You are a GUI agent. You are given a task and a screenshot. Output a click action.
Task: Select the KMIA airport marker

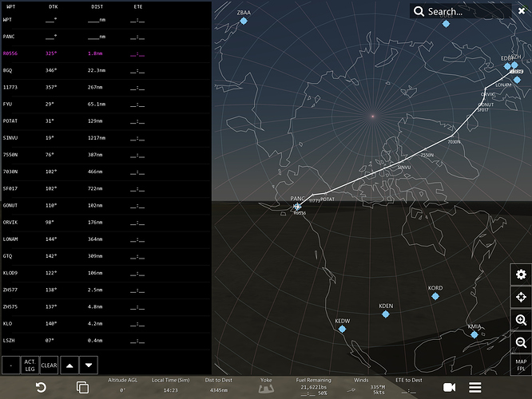click(474, 335)
